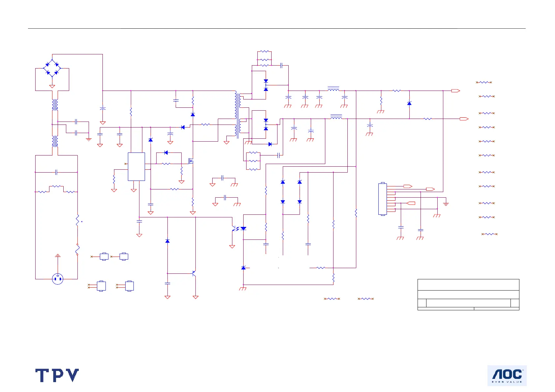Viewport: 555px width, 392px height.
Task: Select the top-left small mounting pad component
Action: click(x=104, y=257)
